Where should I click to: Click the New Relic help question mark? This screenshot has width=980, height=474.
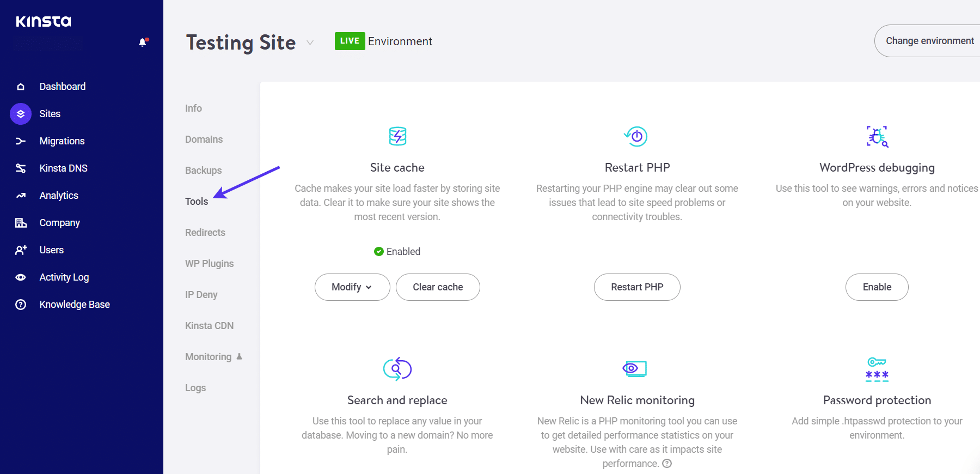click(x=667, y=464)
